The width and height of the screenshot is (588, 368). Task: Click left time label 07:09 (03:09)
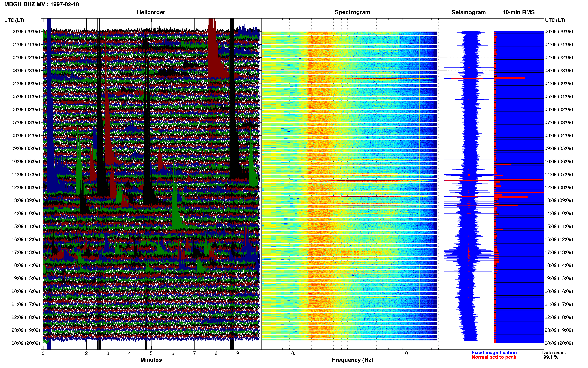tap(26, 122)
